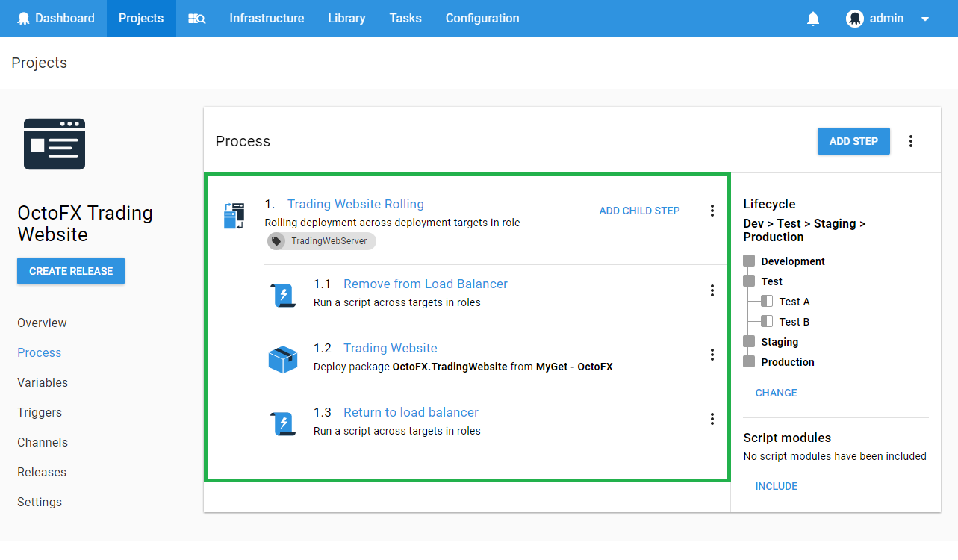Open overflow menu for Trading Website Rolling step
Screen dimensions: 958x560
(712, 211)
